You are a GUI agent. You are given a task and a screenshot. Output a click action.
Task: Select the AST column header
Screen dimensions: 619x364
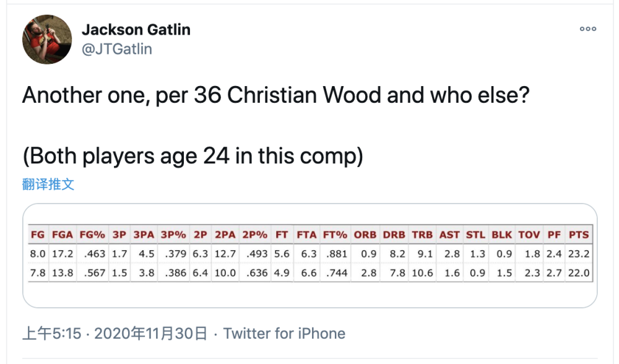449,235
